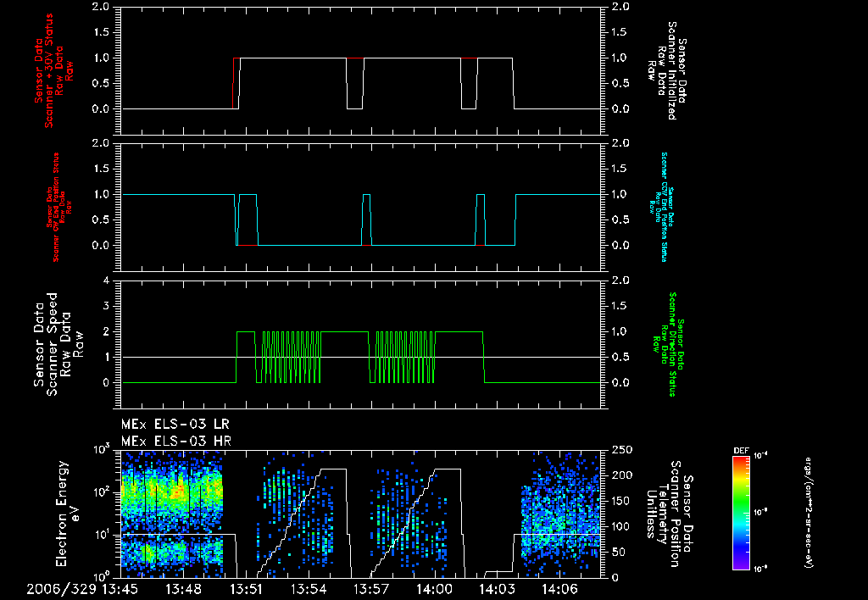
Task: Click the 13:51 time tick label
Action: (247, 590)
